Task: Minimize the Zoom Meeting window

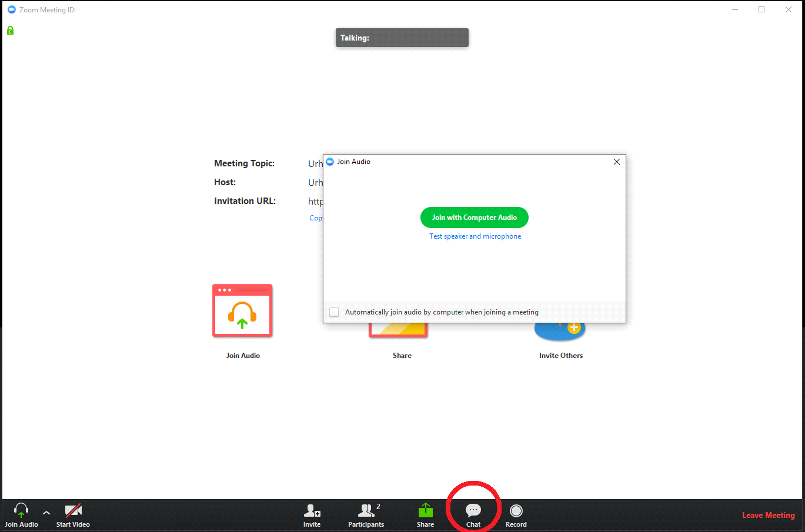Action: coord(735,9)
